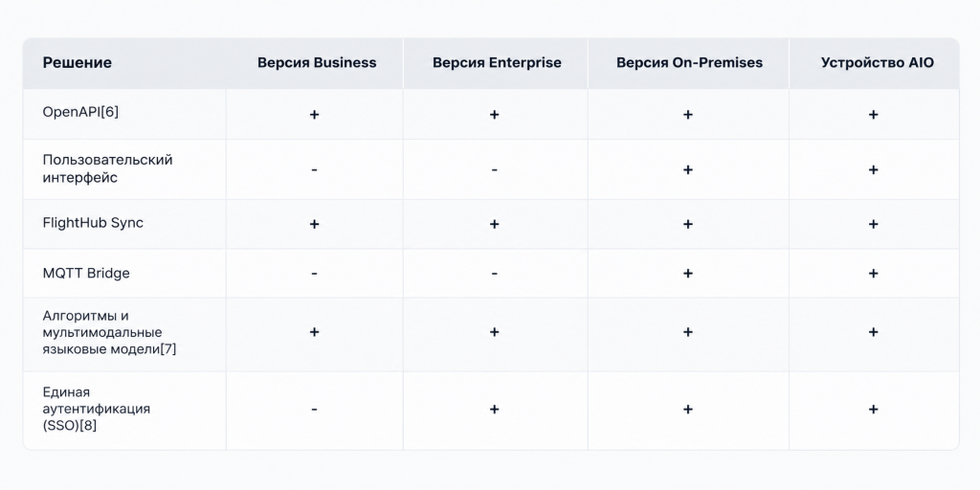Click the Версия On-Premises column header

point(689,62)
